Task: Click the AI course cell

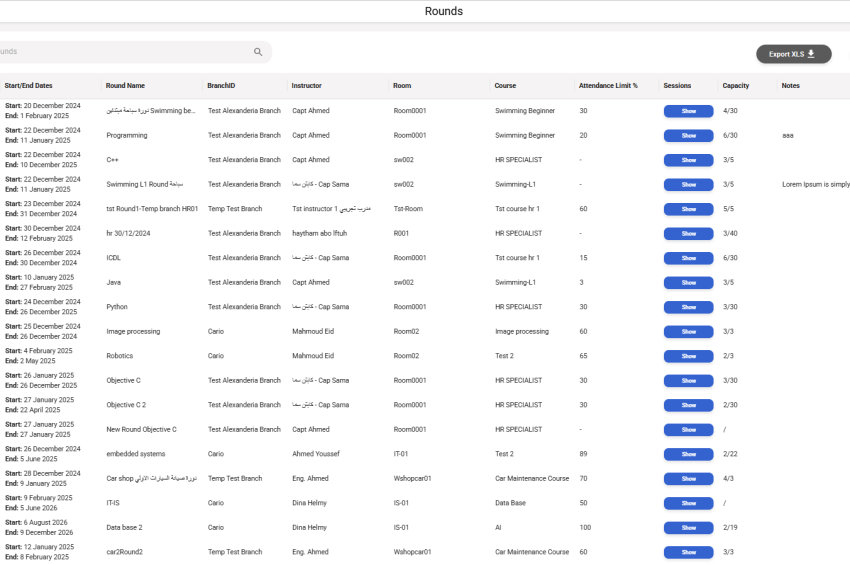Action: point(498,528)
